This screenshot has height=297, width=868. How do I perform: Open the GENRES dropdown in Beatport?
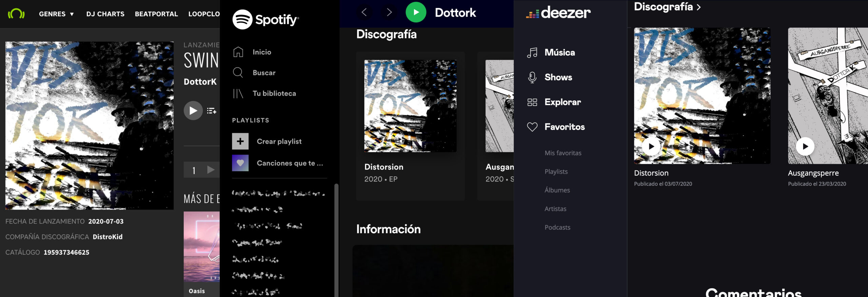[x=56, y=14]
